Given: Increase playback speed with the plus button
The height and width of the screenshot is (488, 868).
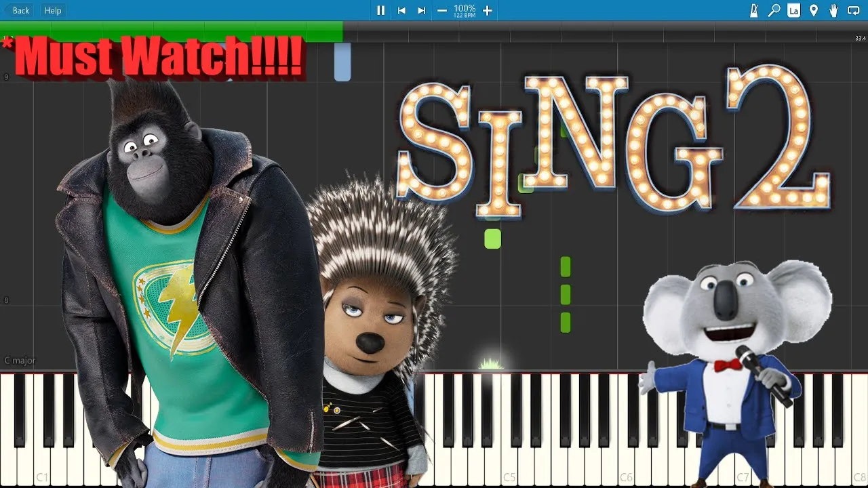Looking at the screenshot, I should (x=487, y=10).
